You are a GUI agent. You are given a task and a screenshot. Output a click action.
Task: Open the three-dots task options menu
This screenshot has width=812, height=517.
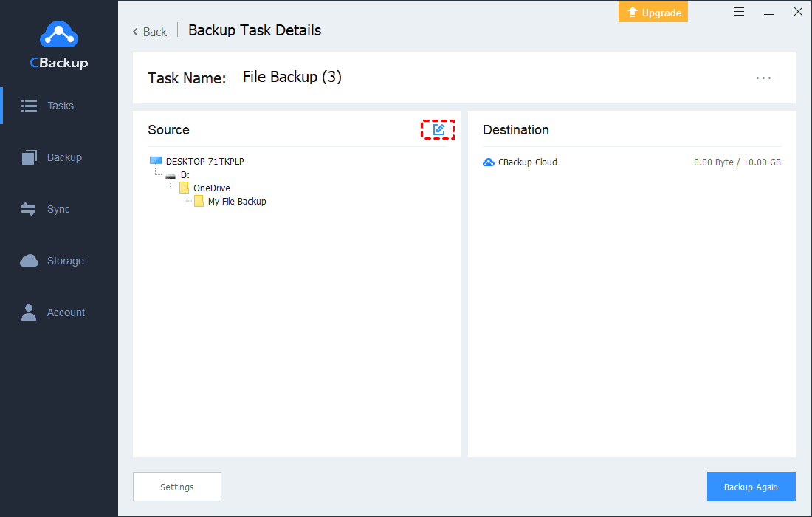[763, 78]
